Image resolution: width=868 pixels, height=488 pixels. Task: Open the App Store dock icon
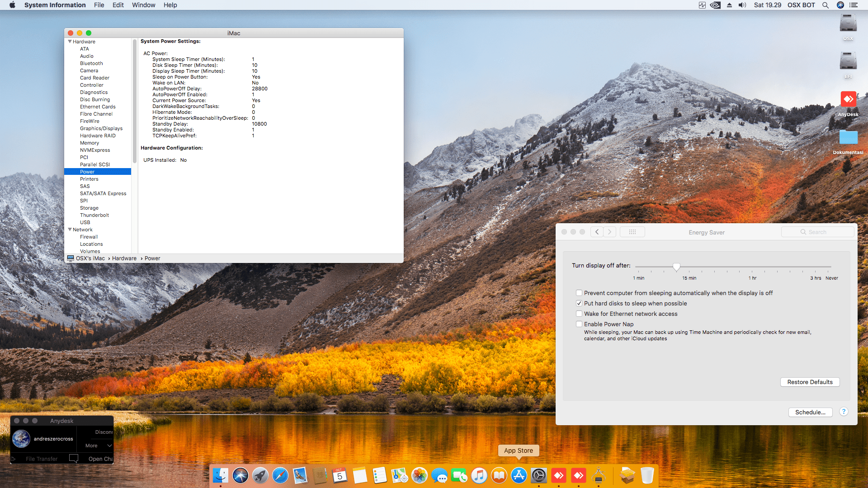(x=519, y=475)
